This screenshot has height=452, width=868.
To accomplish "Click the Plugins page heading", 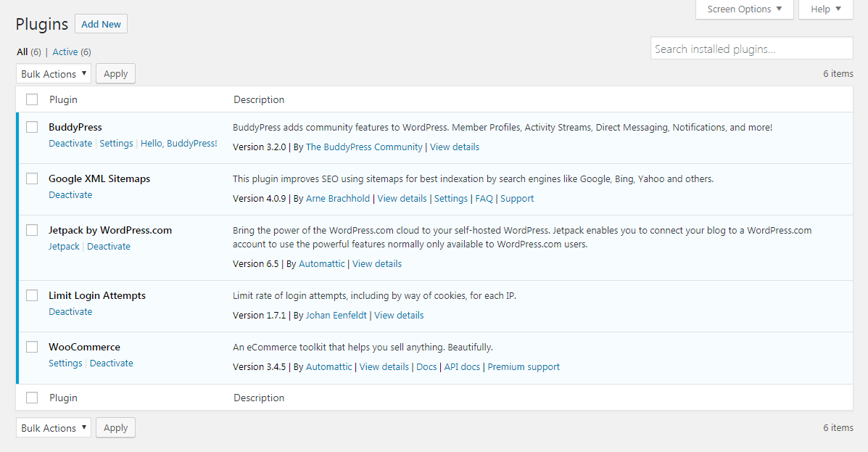I will [41, 25].
